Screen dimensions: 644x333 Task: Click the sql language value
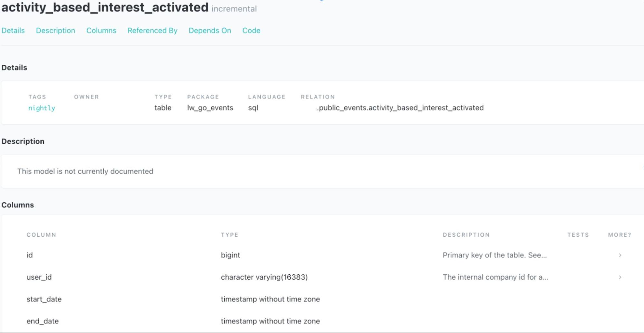point(253,108)
